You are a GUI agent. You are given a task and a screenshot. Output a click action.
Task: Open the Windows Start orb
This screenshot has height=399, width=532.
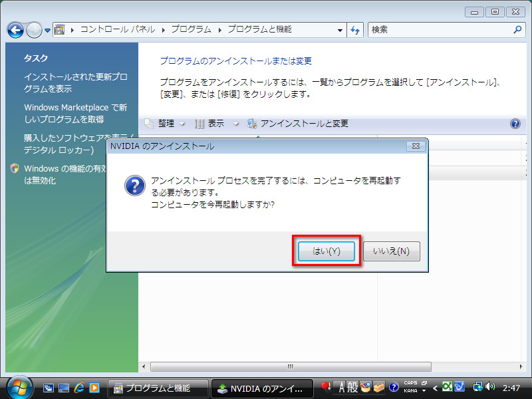[x=20, y=388]
